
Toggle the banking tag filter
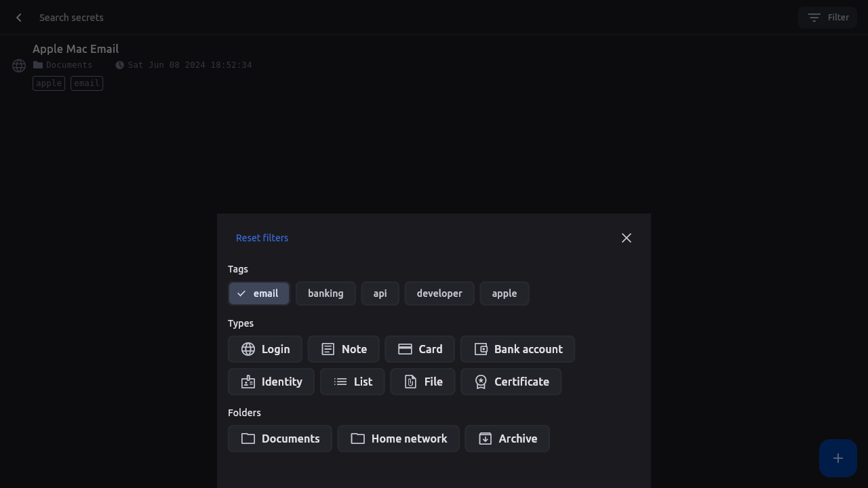click(x=325, y=293)
